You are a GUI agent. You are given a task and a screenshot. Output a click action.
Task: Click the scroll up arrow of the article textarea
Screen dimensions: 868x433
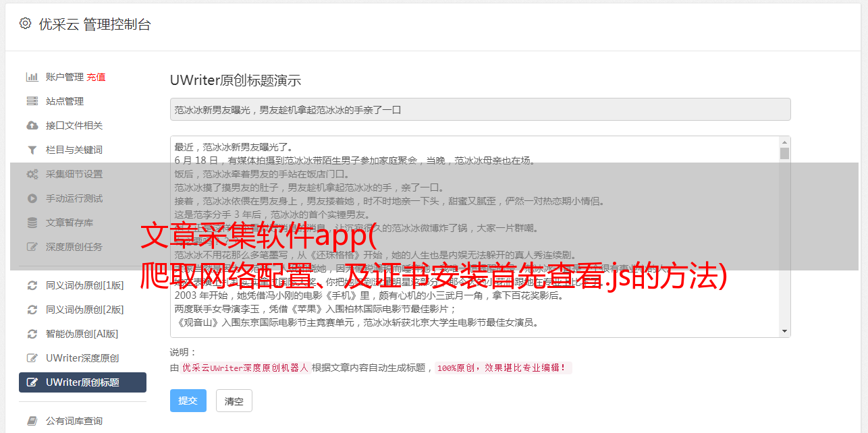pyautogui.click(x=784, y=142)
